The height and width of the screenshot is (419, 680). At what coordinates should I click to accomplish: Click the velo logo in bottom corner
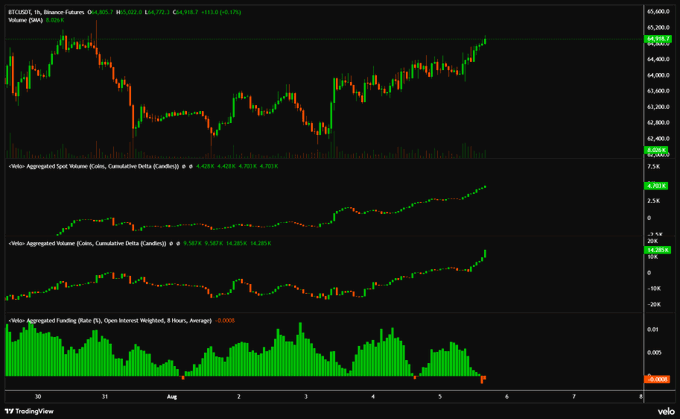pos(666,411)
